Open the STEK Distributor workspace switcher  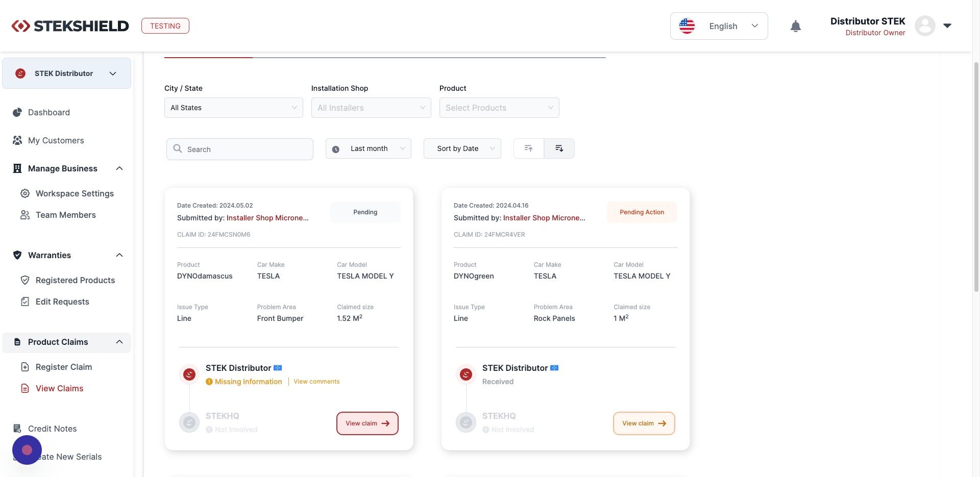(66, 73)
